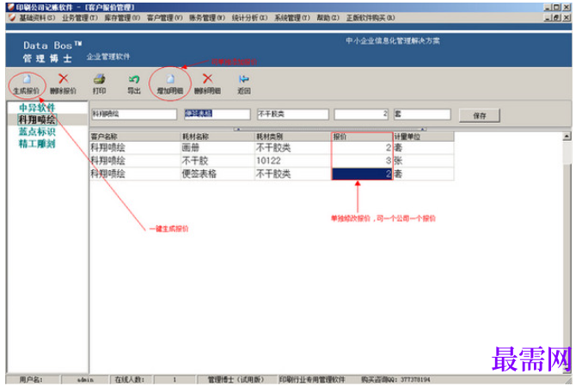Select customer 科翔喷绘 in left list

pyautogui.click(x=37, y=119)
